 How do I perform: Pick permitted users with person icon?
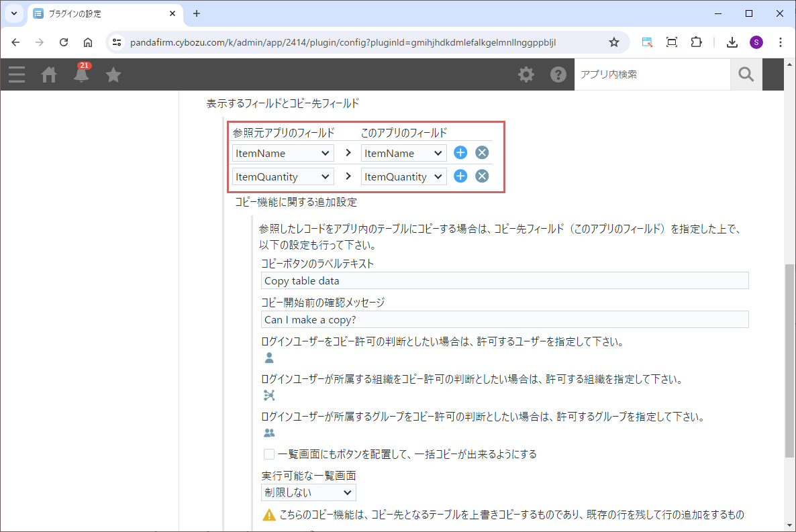269,358
